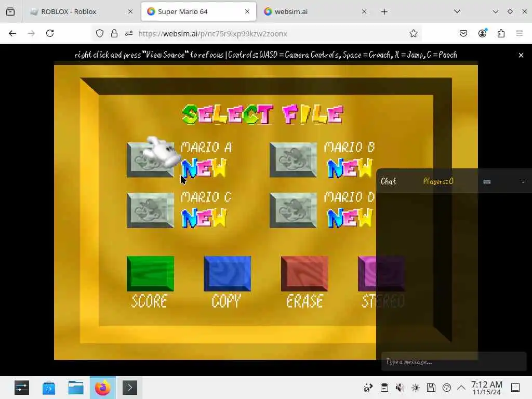Dismiss the controls hint banner

click(x=521, y=55)
